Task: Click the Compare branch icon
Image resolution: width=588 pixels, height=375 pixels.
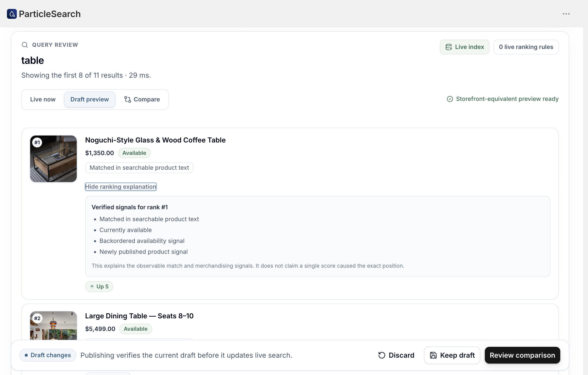Action: pos(128,99)
